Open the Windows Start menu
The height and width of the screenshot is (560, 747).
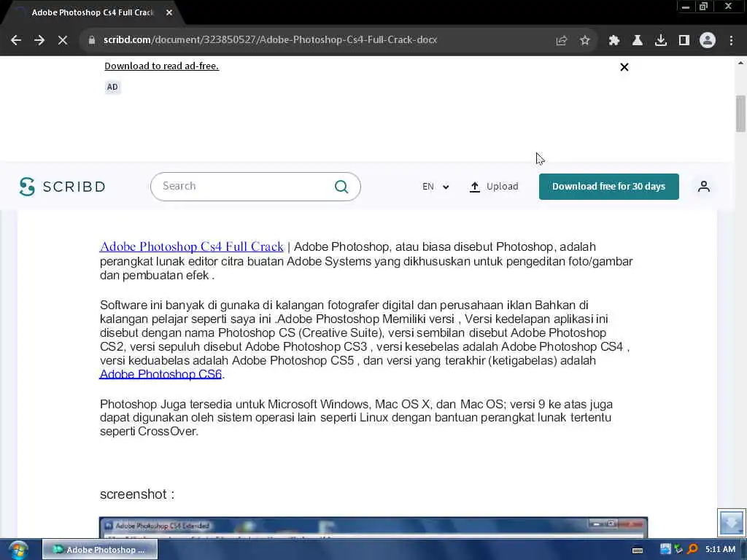coord(18,550)
